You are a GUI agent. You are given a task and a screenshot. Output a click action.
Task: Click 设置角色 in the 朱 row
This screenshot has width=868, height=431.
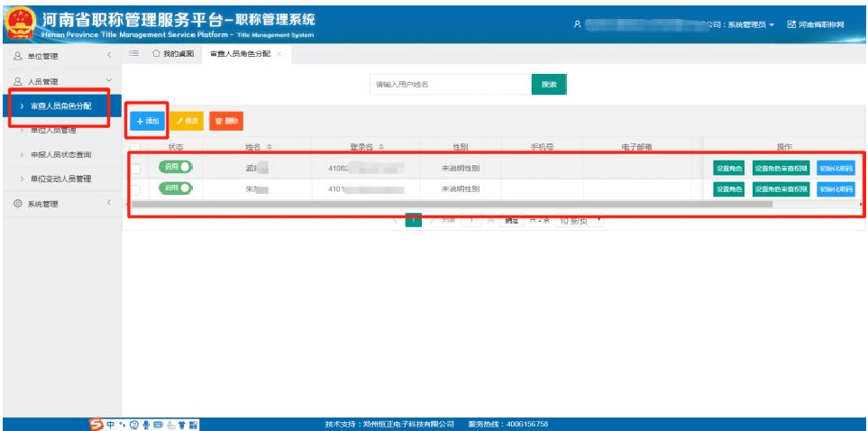click(x=729, y=189)
